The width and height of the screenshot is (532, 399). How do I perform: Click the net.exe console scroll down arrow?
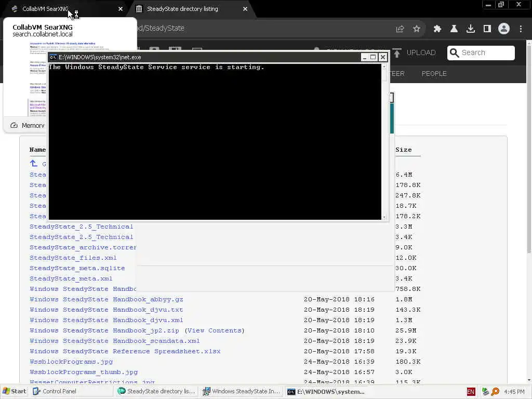(384, 217)
